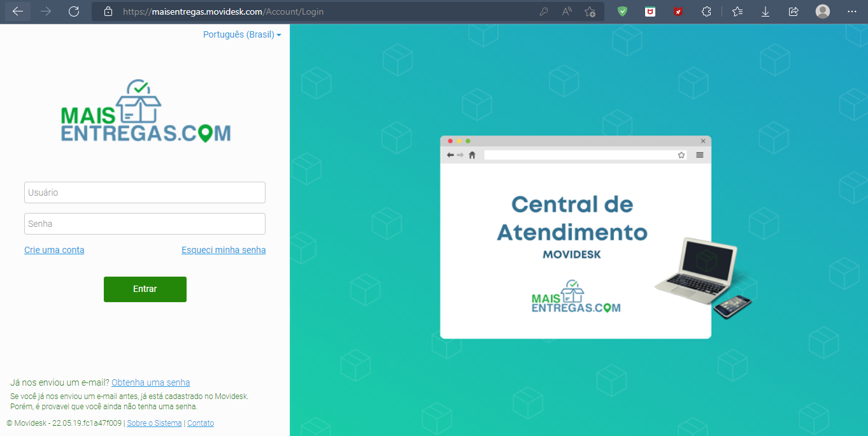This screenshot has height=436, width=868.
Task: Click the "Já nos enviou um e-mail?" text
Action: (60, 382)
